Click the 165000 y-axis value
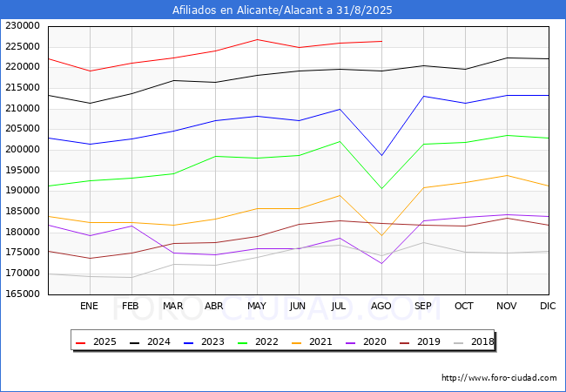 point(23,294)
